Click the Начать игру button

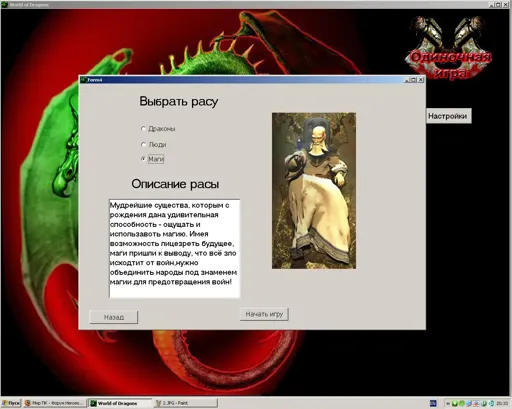coord(264,314)
